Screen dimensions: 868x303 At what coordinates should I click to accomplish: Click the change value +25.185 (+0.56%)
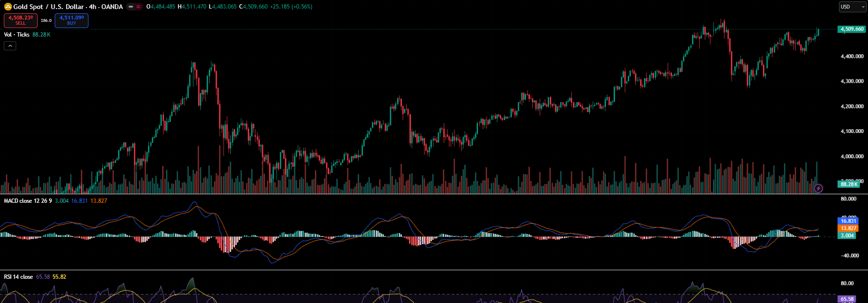(291, 7)
